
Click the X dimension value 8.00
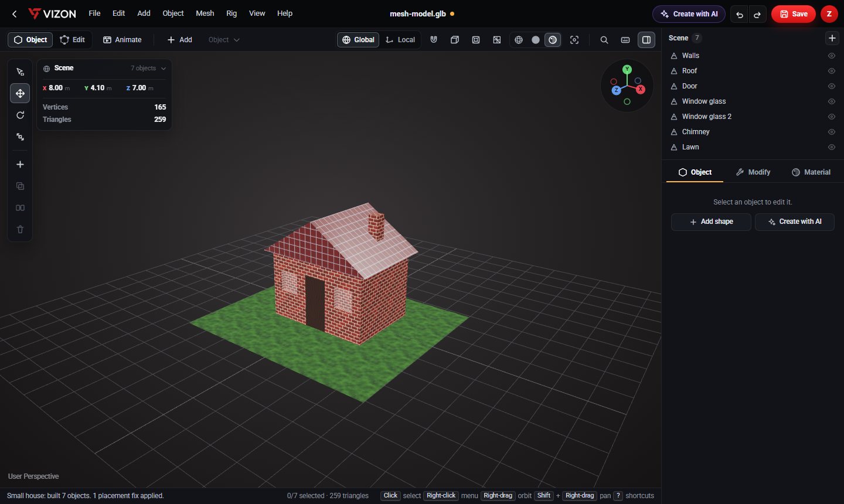[x=56, y=88]
